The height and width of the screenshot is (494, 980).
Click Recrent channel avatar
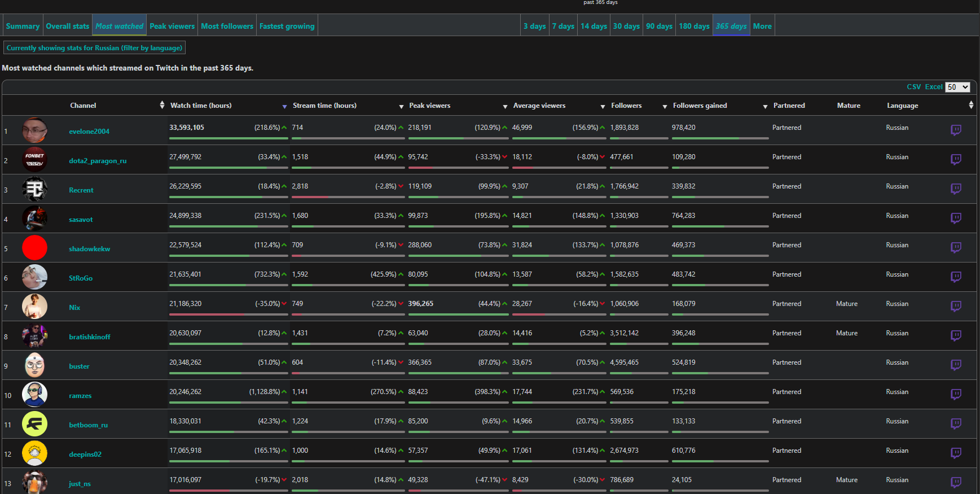34,189
